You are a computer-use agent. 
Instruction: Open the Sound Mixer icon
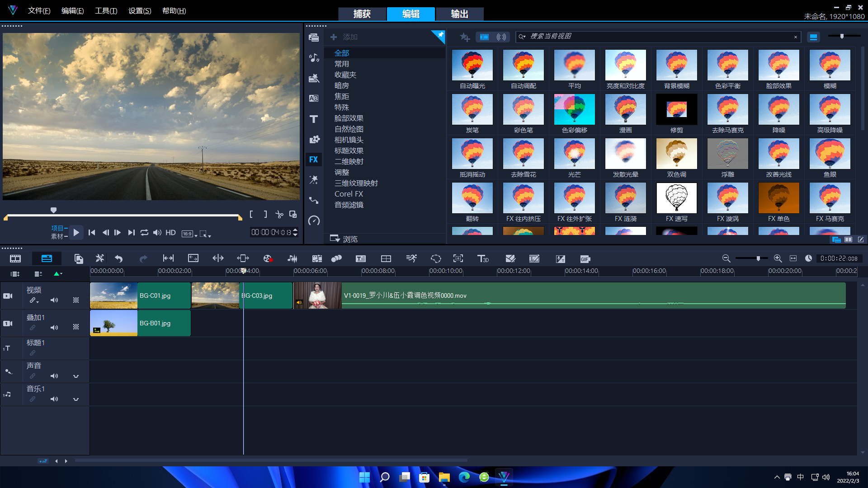click(292, 259)
